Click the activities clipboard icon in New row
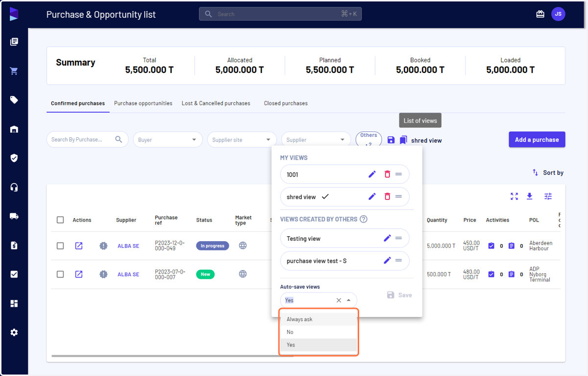Screen dimensions: 588x376 coord(511,275)
